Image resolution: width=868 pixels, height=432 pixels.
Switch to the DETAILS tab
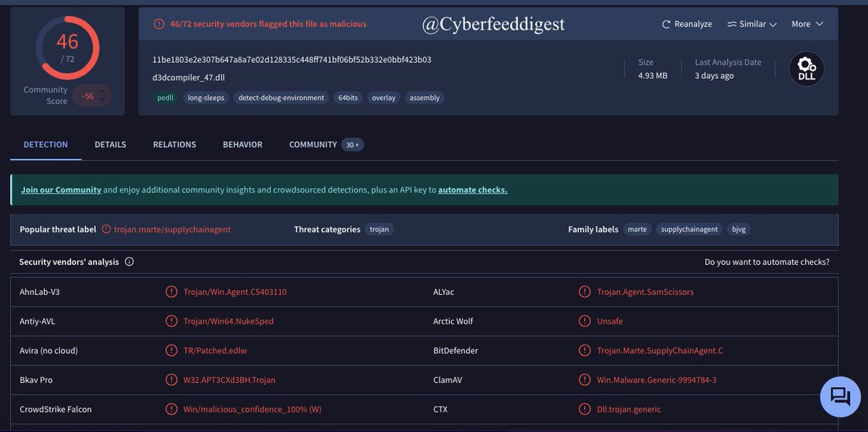pyautogui.click(x=110, y=145)
